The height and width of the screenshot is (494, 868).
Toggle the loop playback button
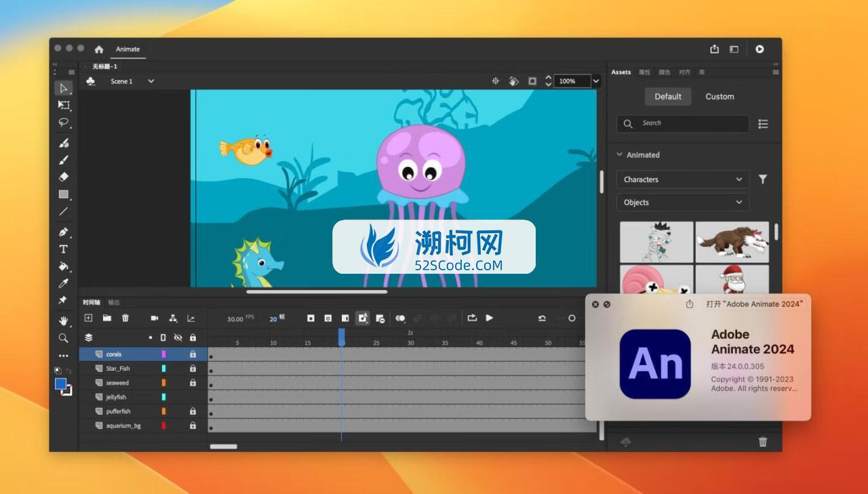472,318
